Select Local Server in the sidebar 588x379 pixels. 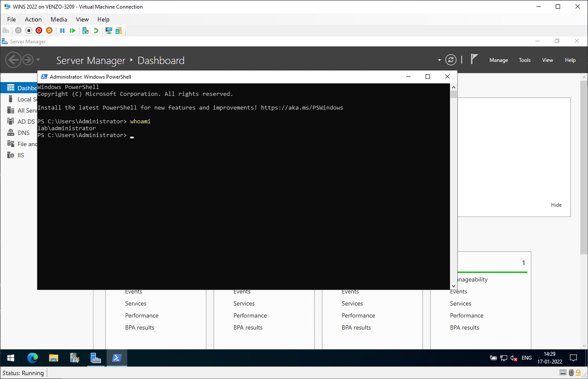pos(19,99)
